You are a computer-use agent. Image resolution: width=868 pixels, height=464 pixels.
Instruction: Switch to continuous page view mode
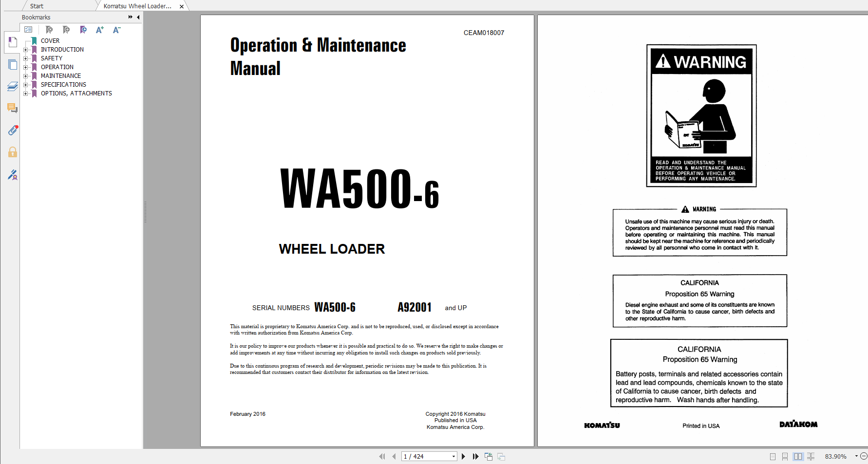[785, 457]
